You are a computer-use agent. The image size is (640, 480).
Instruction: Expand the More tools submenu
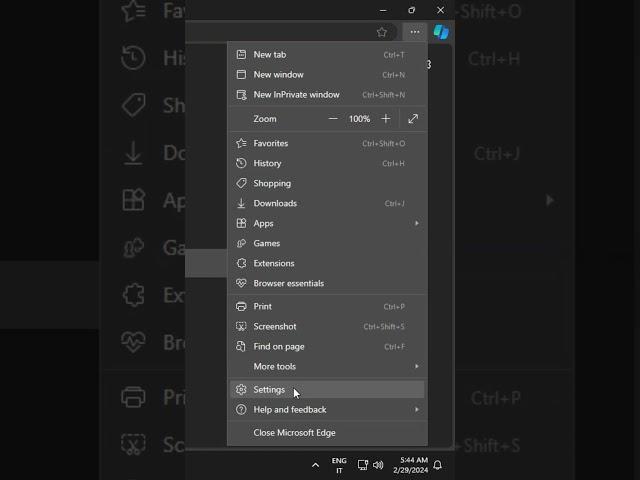(417, 366)
